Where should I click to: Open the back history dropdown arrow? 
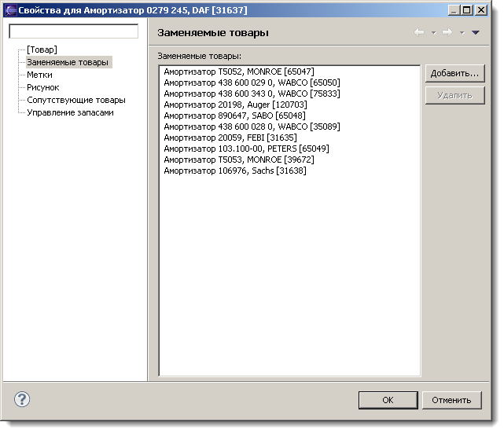click(x=433, y=32)
